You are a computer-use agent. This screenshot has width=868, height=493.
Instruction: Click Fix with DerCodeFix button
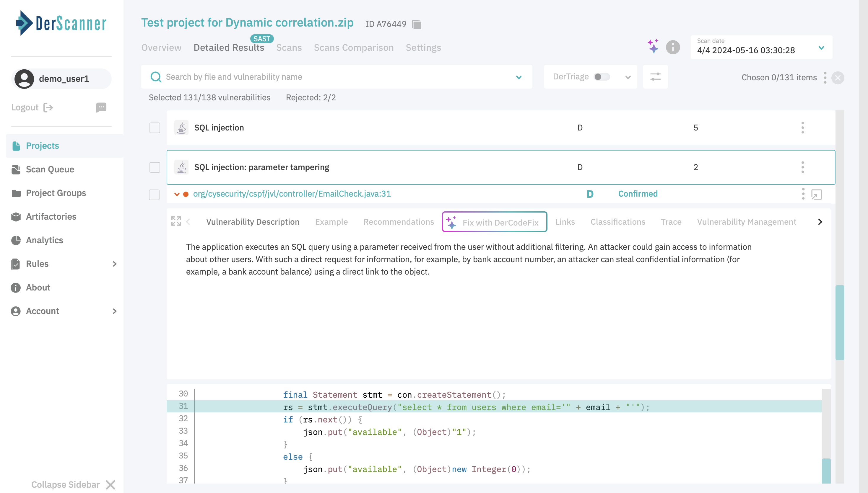[494, 222]
